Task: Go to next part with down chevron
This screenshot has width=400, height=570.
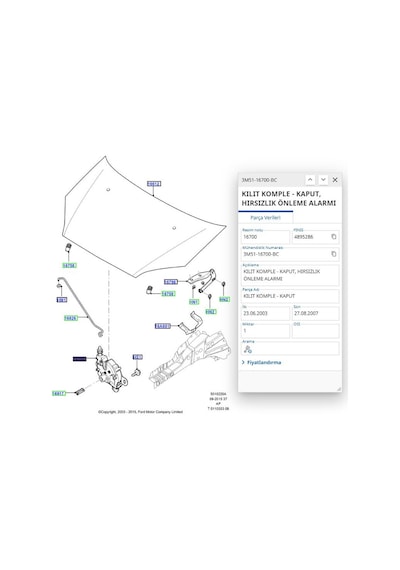Action: (x=323, y=180)
